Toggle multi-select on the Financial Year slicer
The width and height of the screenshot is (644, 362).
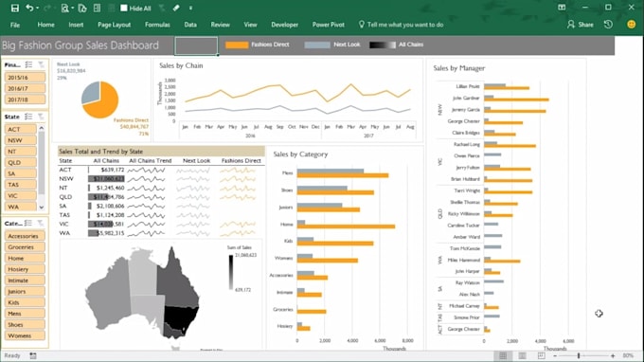[28, 64]
